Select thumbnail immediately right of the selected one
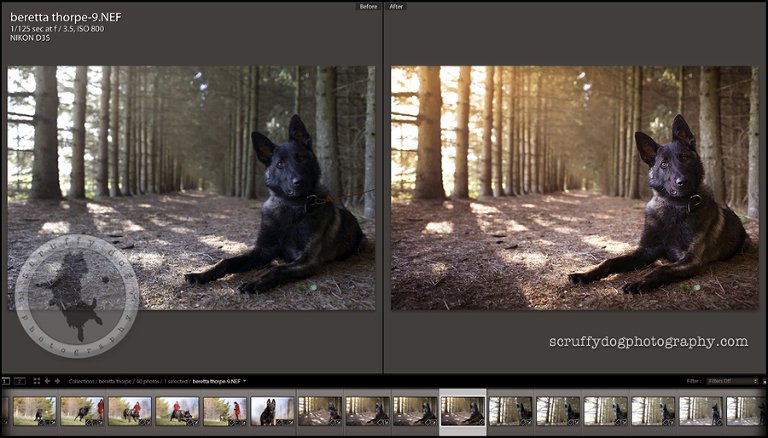 coord(511,410)
